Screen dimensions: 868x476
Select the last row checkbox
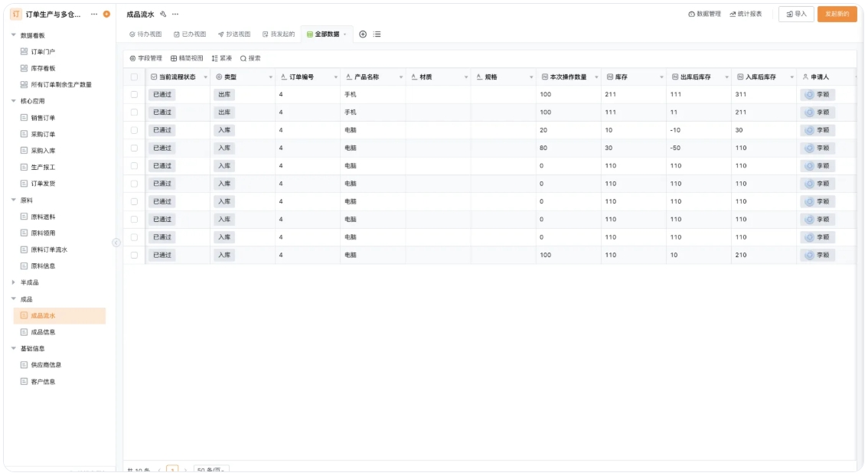[135, 255]
